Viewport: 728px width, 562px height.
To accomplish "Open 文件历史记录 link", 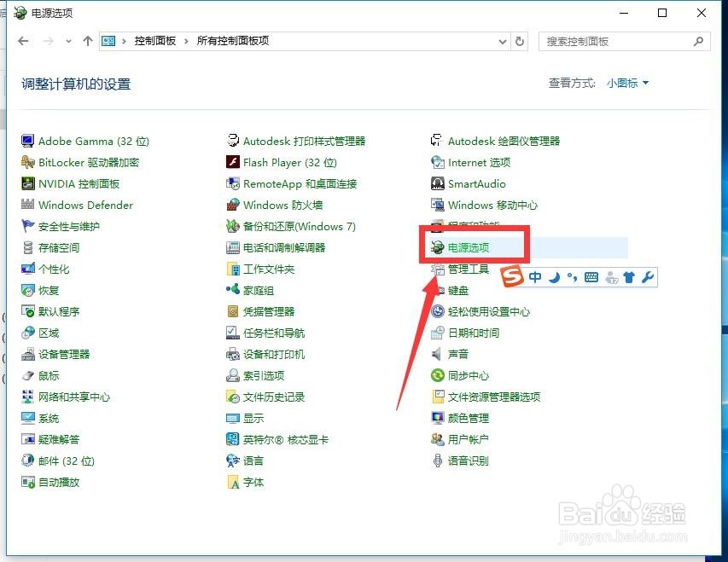I will tap(274, 397).
